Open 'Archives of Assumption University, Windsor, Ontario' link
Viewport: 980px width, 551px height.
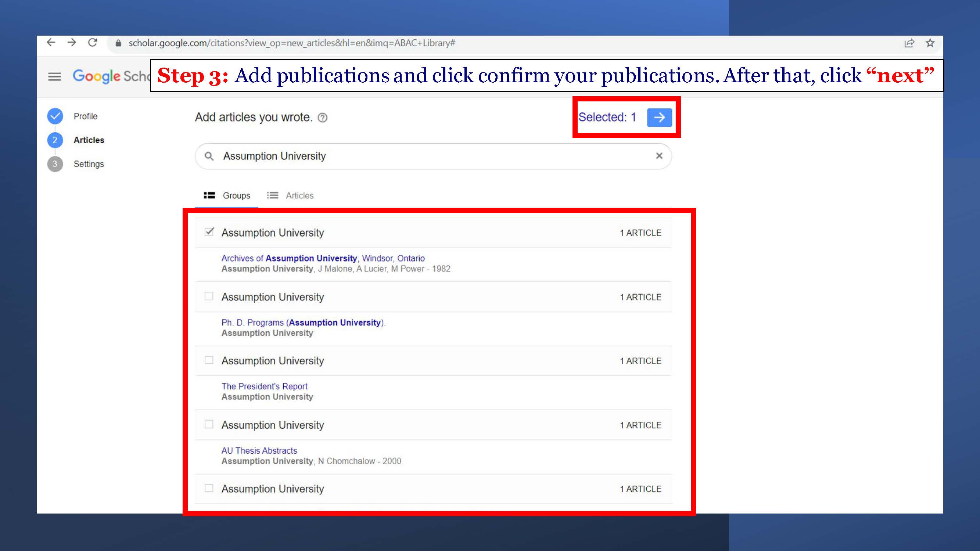point(323,258)
